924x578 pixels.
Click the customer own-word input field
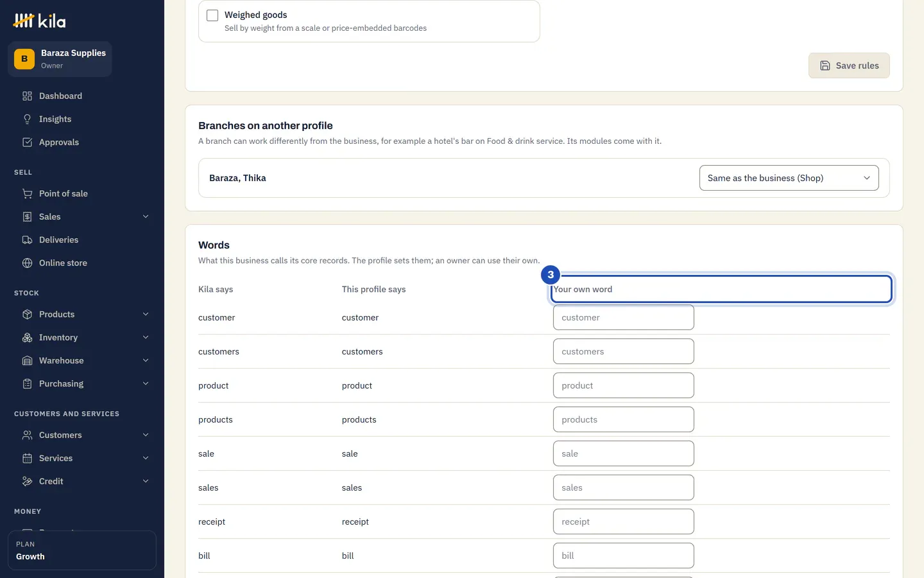(x=623, y=317)
